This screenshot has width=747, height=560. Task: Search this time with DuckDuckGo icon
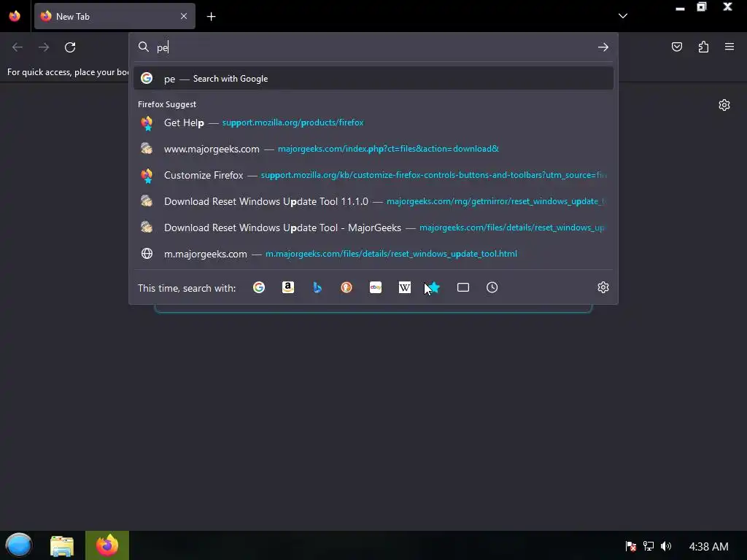click(x=347, y=287)
